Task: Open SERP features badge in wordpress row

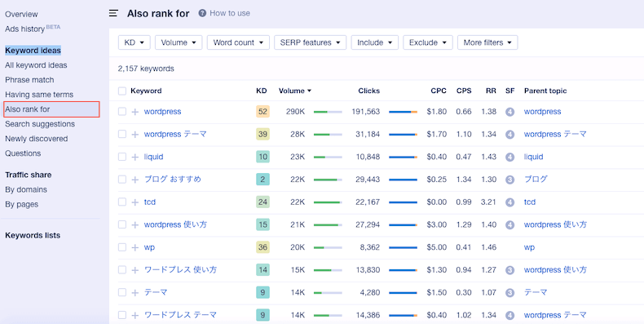Action: click(x=509, y=112)
